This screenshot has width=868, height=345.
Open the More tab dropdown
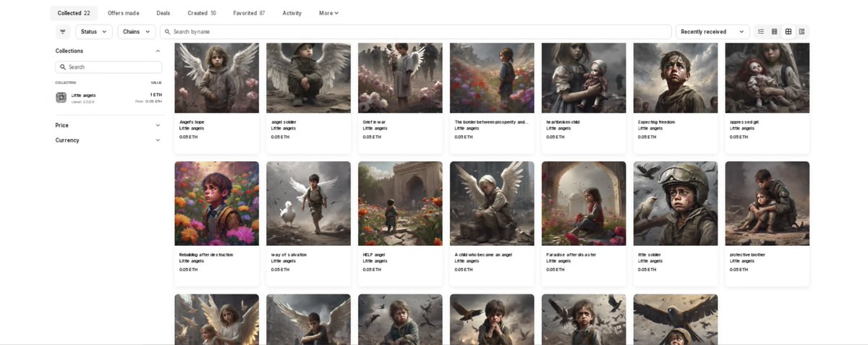coord(328,13)
